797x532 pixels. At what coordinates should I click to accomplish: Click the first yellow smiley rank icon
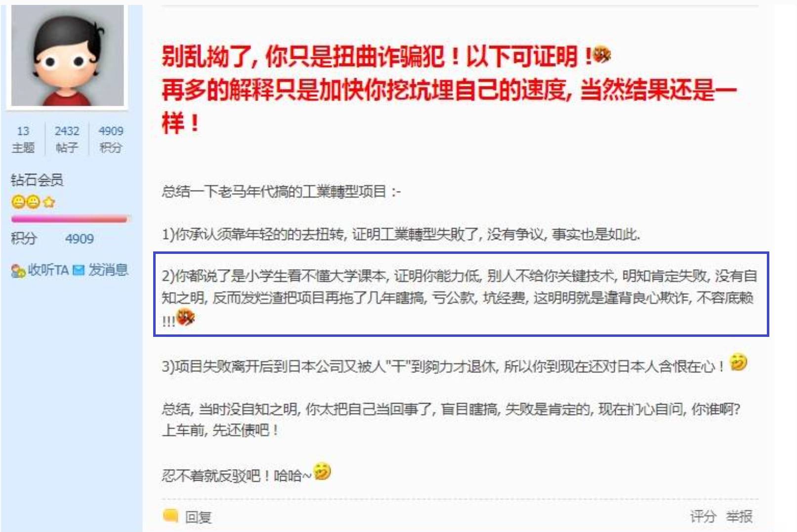pyautogui.click(x=18, y=202)
